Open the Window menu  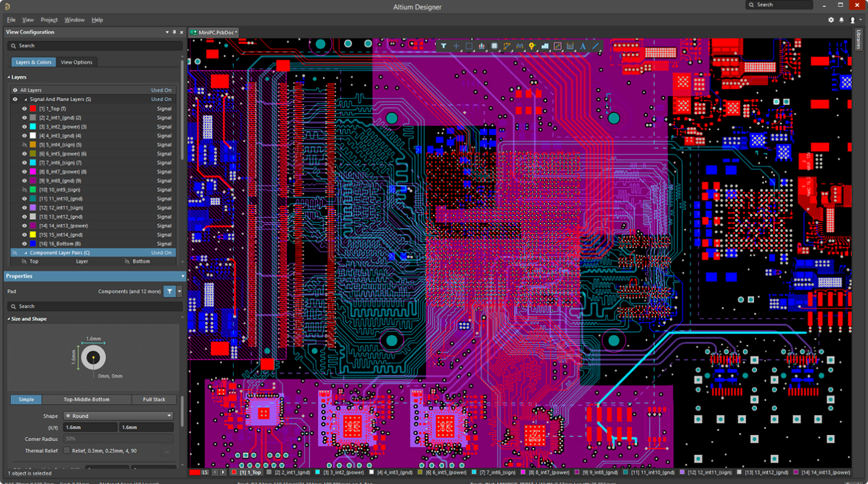click(x=74, y=20)
